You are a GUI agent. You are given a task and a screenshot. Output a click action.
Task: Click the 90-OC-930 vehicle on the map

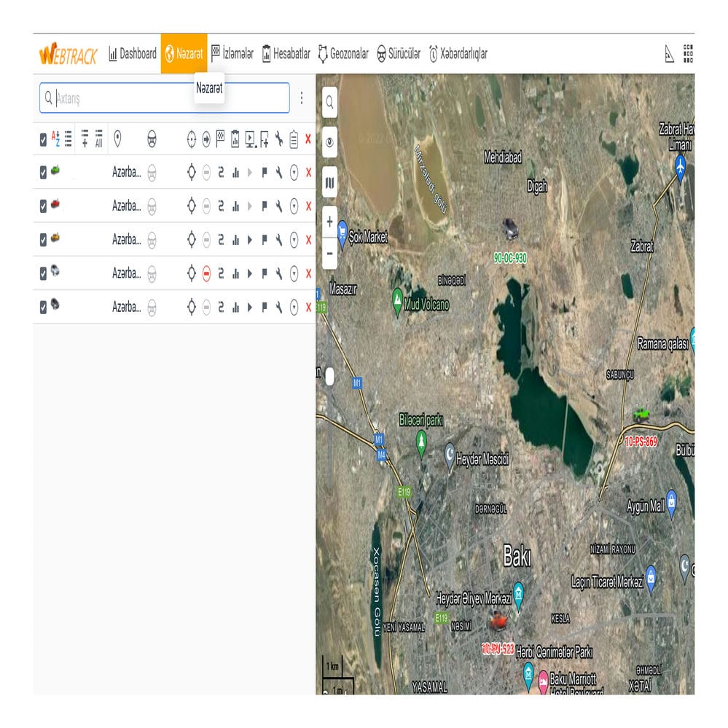tap(510, 229)
